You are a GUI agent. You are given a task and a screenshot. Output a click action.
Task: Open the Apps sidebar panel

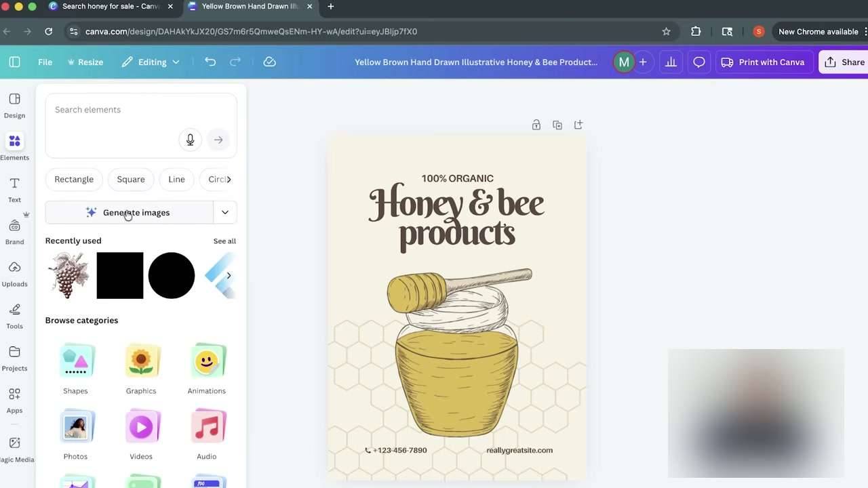coord(14,400)
